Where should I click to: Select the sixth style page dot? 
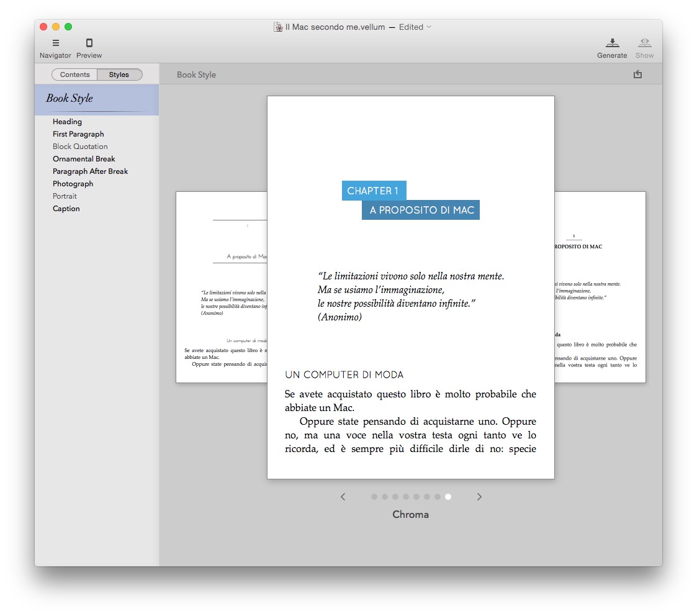coord(427,497)
